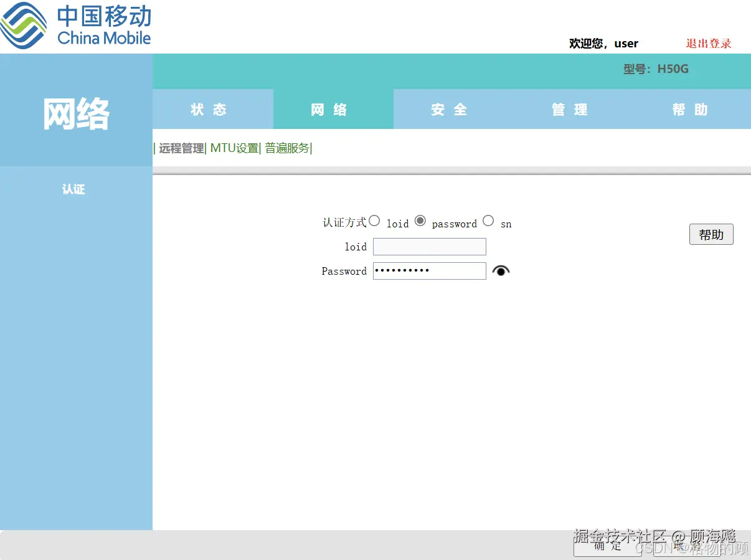
Task: Click the China Mobile logo
Action: pos(75,25)
